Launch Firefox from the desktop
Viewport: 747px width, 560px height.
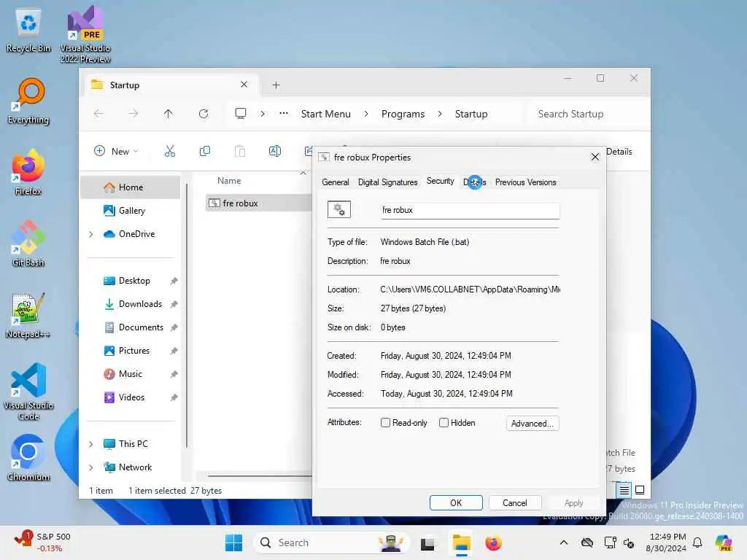(x=28, y=172)
